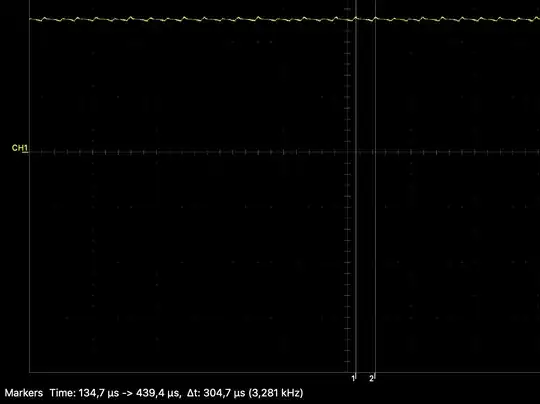Click the waveform peak at marker 1

coord(356,18)
